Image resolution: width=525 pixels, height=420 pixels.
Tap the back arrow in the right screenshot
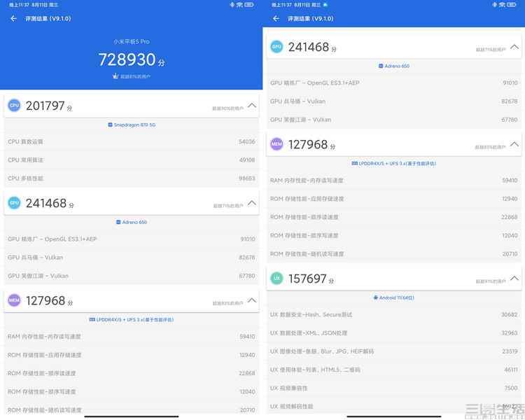point(276,18)
